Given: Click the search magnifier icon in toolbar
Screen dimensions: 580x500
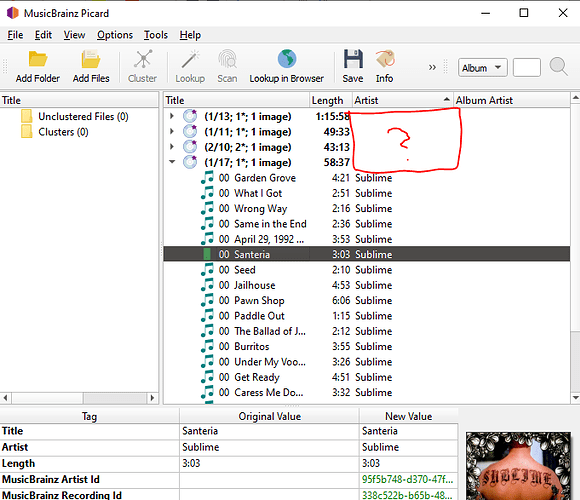Looking at the screenshot, I should pyautogui.click(x=558, y=67).
